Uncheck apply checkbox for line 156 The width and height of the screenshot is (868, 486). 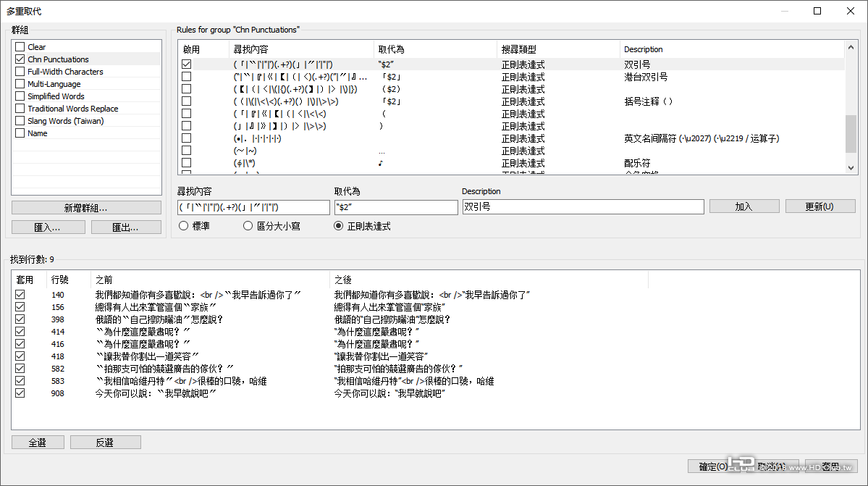pos(20,306)
